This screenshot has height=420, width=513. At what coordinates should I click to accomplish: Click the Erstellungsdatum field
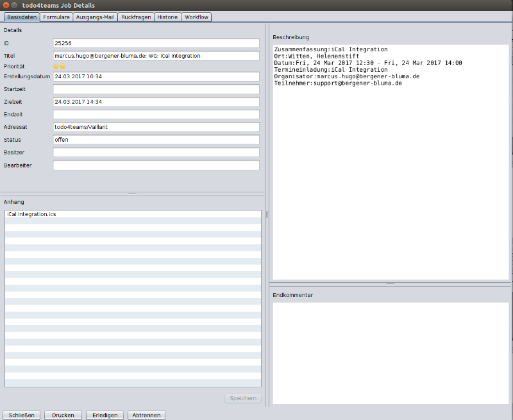click(x=156, y=76)
